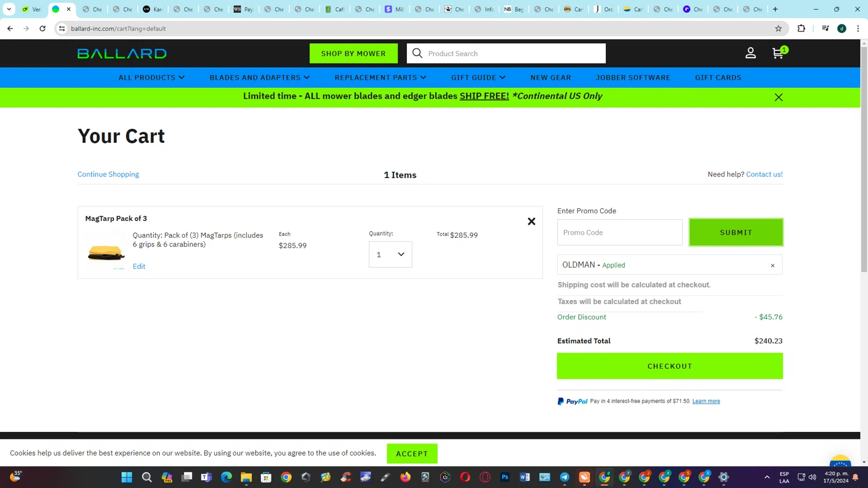The image size is (868, 488).
Task: Launch File Explorer from the taskbar
Action: tap(247, 477)
